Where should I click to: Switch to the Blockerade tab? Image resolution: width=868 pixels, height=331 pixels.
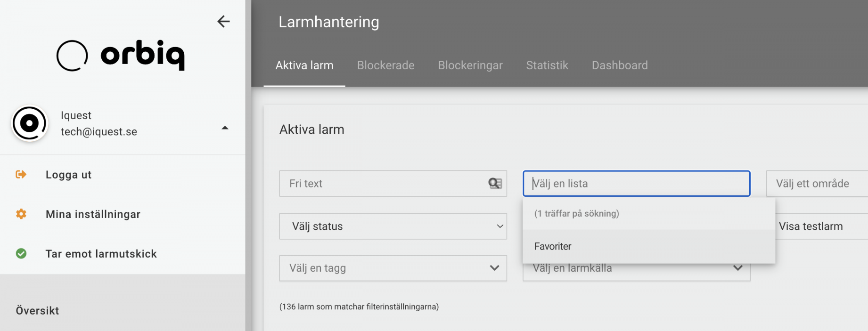[x=386, y=65]
